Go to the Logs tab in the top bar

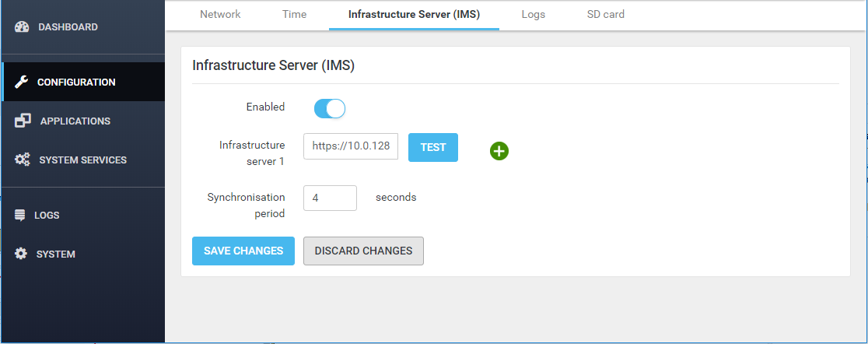pyautogui.click(x=533, y=15)
